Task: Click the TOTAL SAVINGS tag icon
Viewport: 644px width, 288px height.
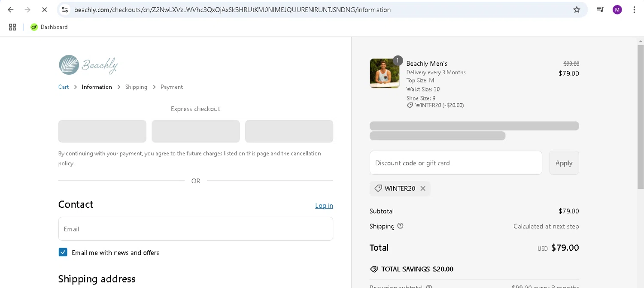Action: 374,269
